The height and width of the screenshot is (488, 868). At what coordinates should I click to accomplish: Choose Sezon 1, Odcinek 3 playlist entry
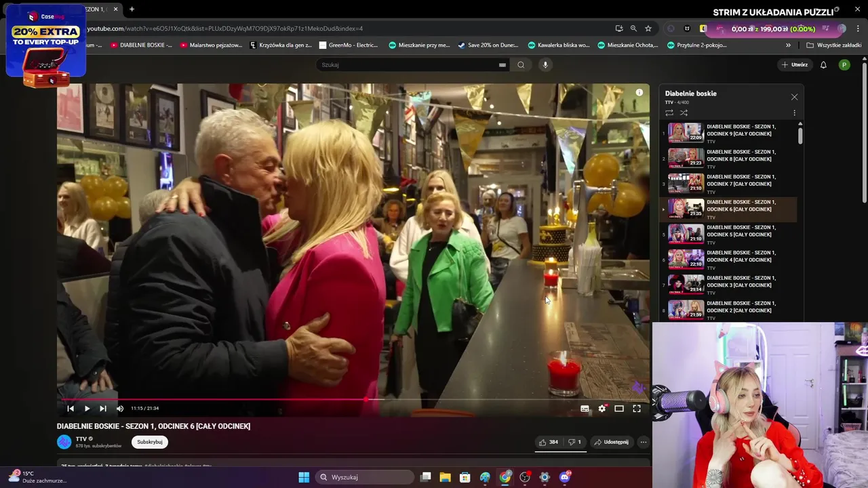(x=729, y=284)
